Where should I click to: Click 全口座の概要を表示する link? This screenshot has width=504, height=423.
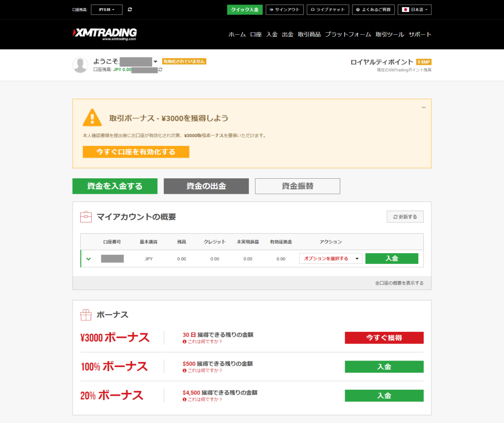tap(399, 283)
